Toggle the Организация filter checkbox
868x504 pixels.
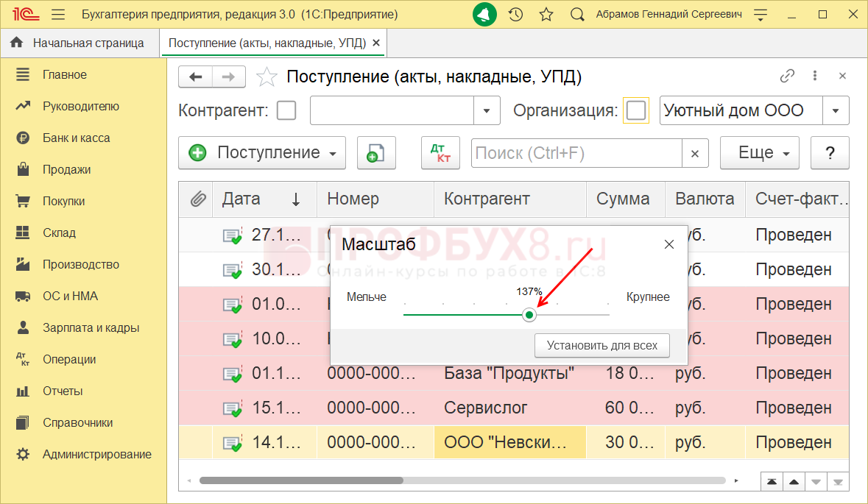(636, 110)
